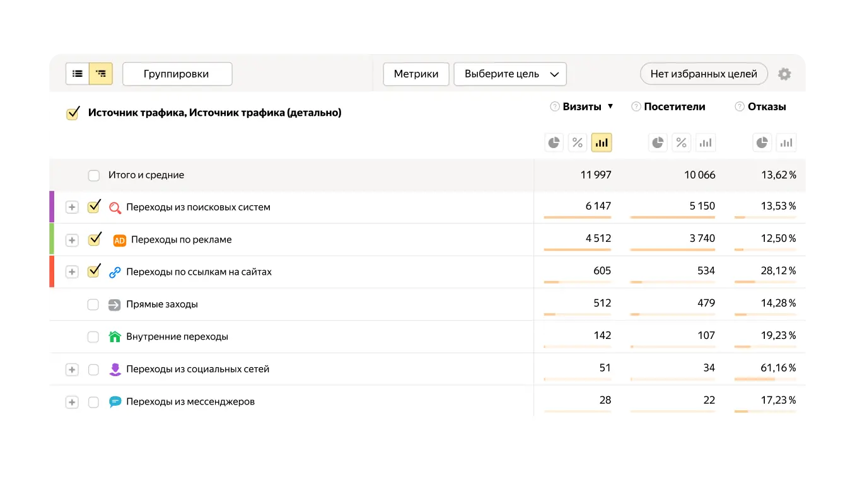Check the Прямые заходы checkbox

(93, 304)
